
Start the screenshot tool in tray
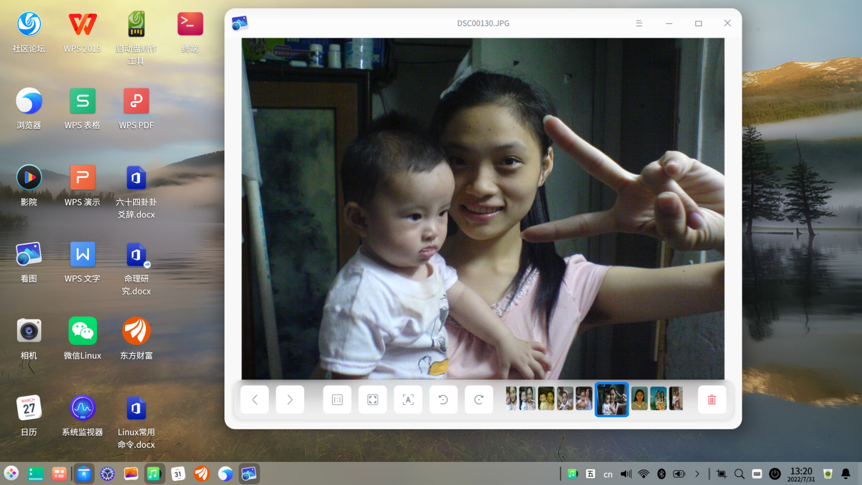pos(721,473)
